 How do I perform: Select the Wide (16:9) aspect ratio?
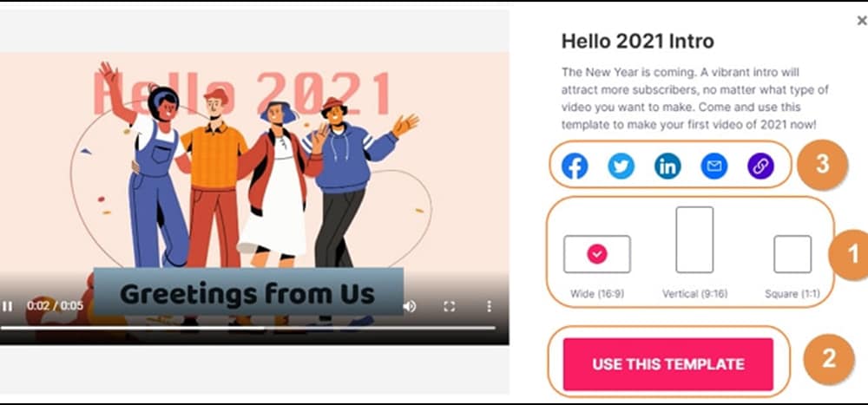pyautogui.click(x=597, y=254)
